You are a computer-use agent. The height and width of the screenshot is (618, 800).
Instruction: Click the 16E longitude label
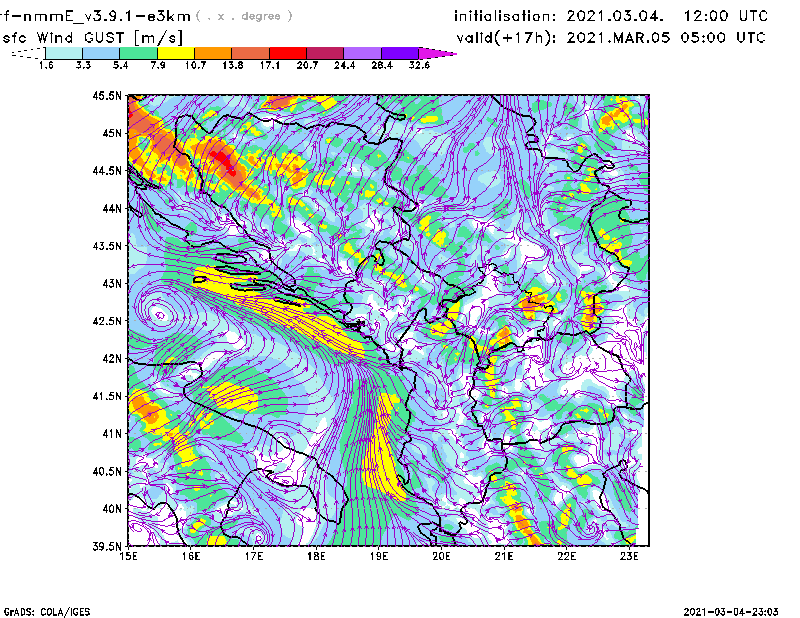point(191,556)
